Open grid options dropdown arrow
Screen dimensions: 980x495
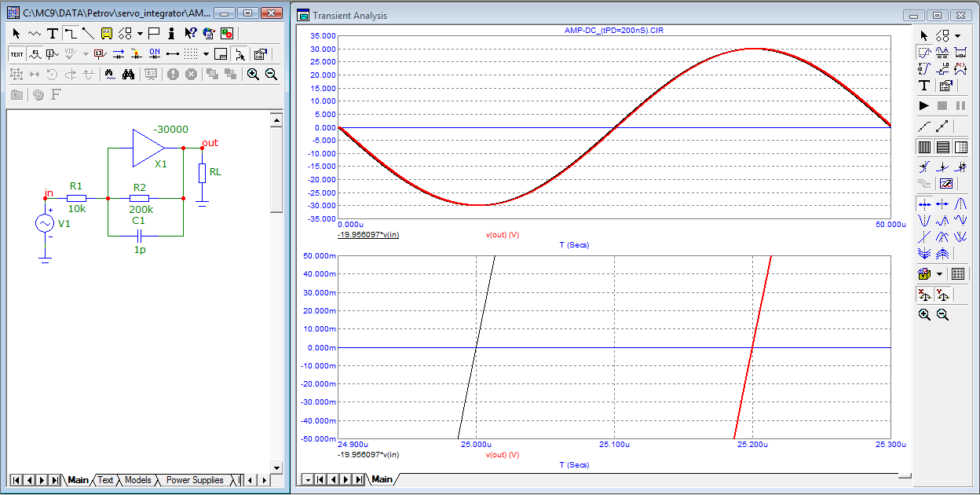tap(206, 53)
